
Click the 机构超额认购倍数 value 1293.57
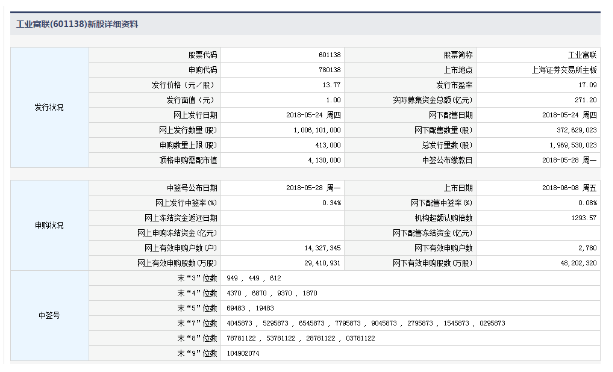coord(584,218)
